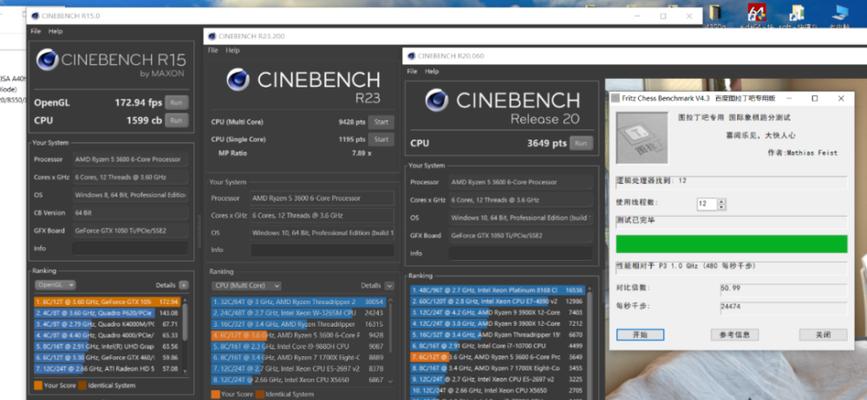Click the thread count field showing 12
The width and height of the screenshot is (867, 400).
(707, 204)
